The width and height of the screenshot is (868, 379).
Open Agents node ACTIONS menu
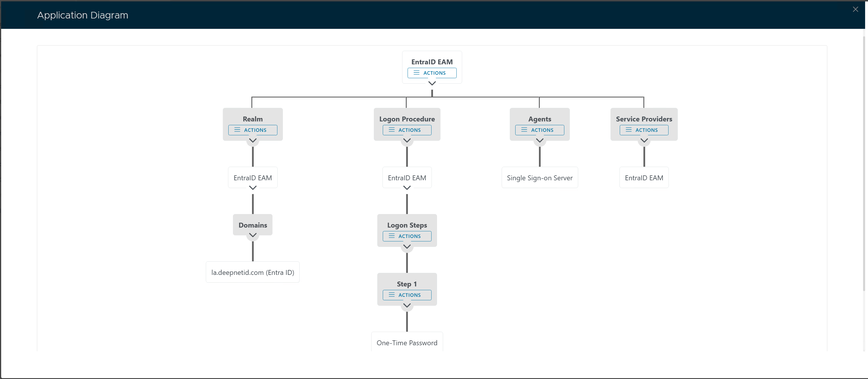[x=539, y=130]
